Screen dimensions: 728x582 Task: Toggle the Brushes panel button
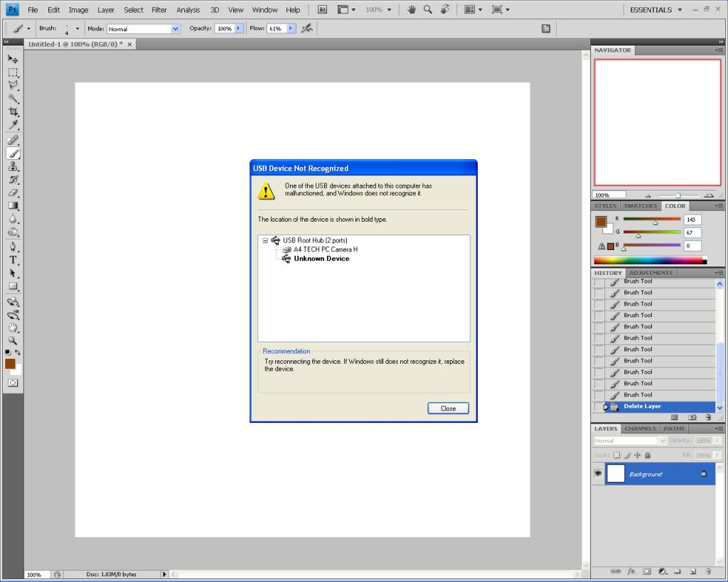(x=546, y=28)
